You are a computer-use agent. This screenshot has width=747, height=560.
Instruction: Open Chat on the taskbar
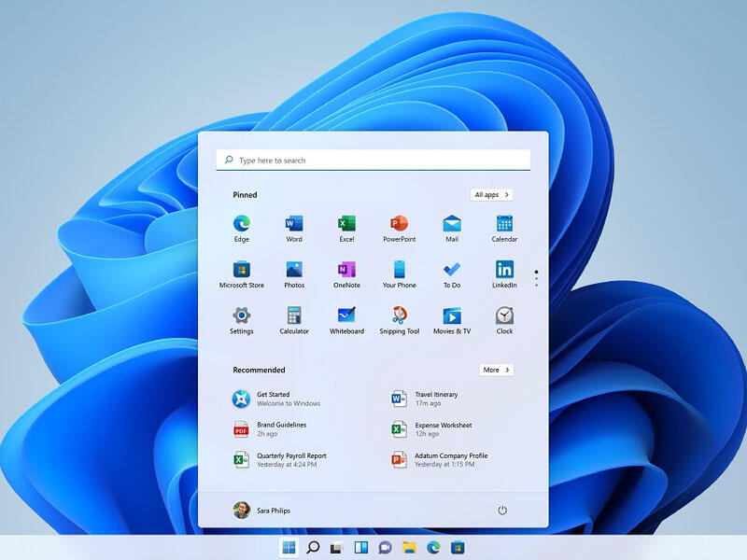coord(385,548)
